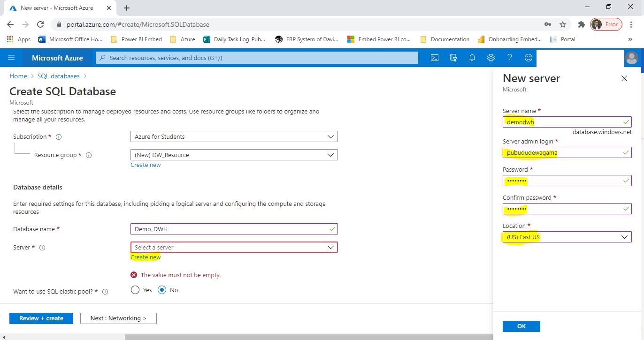644x340 pixels.
Task: Open the Azure portal hamburger menu
Action: point(12,58)
